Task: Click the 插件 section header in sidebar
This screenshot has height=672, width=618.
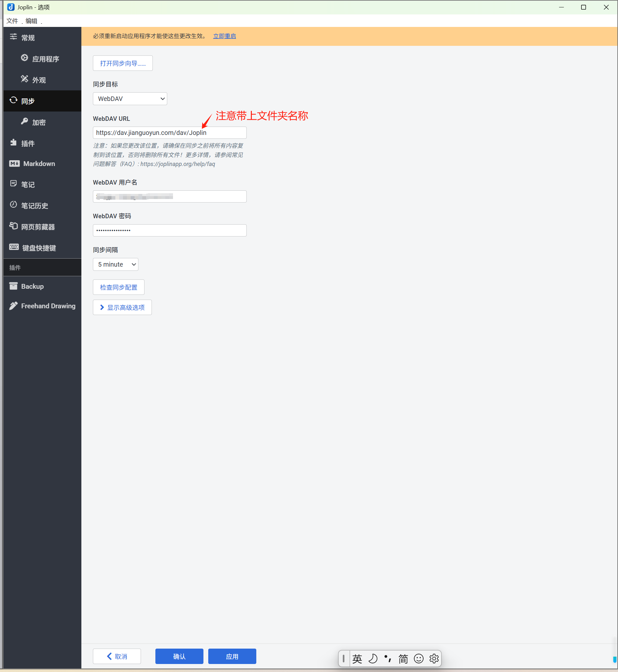Action: [x=42, y=267]
